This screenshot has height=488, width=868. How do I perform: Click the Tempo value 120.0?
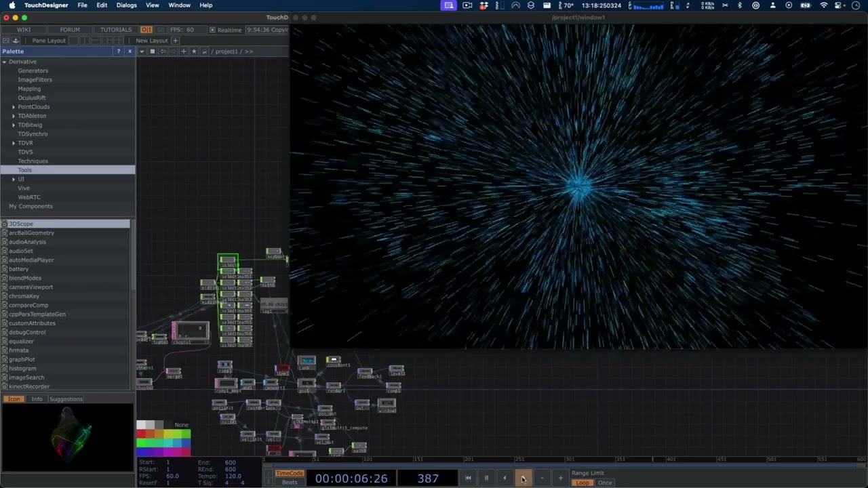233,476
